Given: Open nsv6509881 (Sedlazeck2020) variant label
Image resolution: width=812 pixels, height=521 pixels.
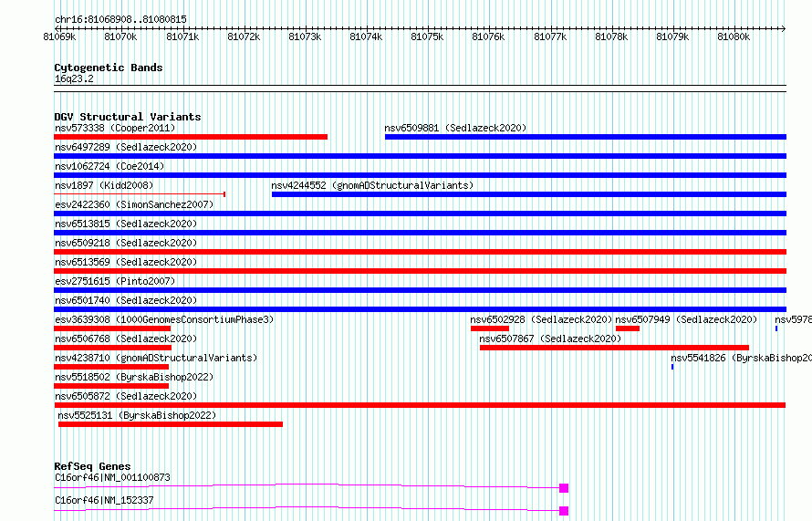Looking at the screenshot, I should coord(455,128).
